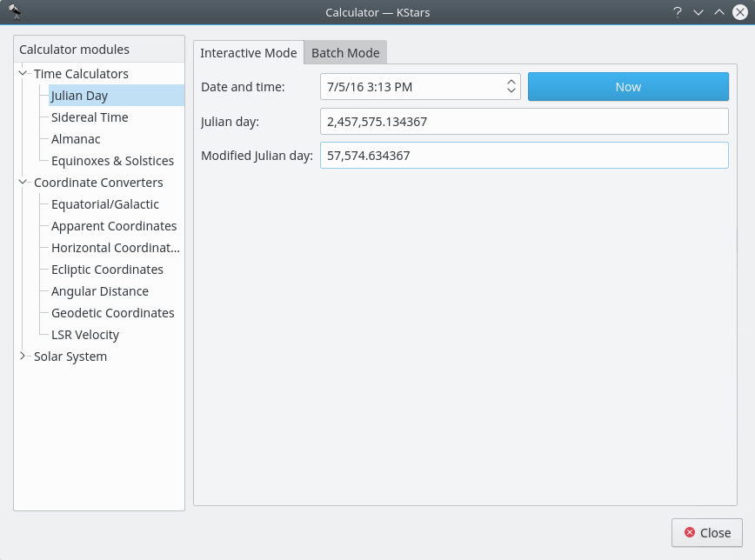Select the Equatorial/Galactic converter
This screenshot has height=560, width=755.
pyautogui.click(x=105, y=204)
